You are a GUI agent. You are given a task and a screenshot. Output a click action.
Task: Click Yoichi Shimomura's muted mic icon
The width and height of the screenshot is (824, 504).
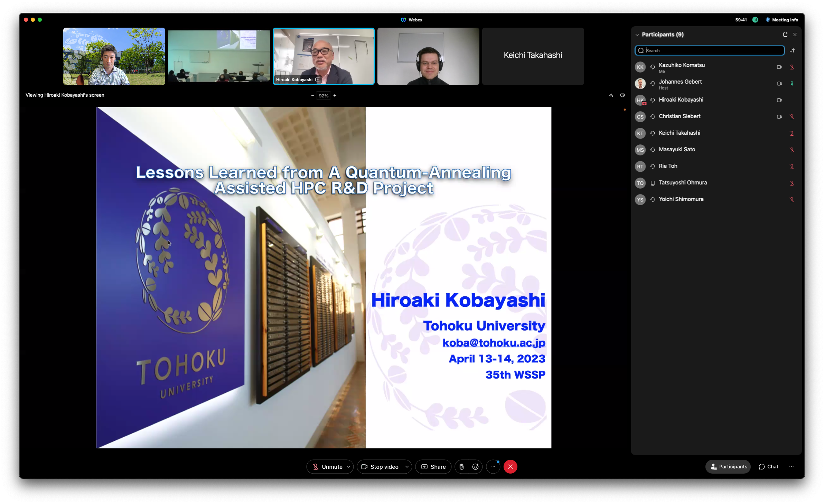click(x=792, y=200)
